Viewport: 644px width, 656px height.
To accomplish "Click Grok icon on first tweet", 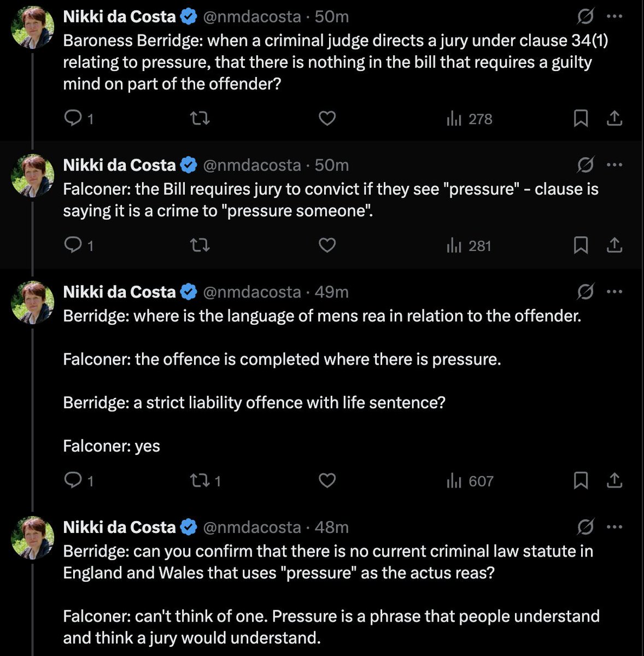I will click(585, 17).
